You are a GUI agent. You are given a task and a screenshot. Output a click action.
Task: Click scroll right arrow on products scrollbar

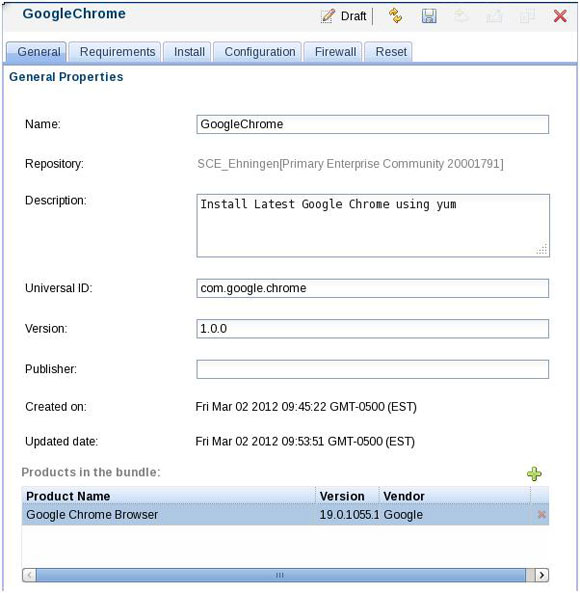tap(541, 575)
